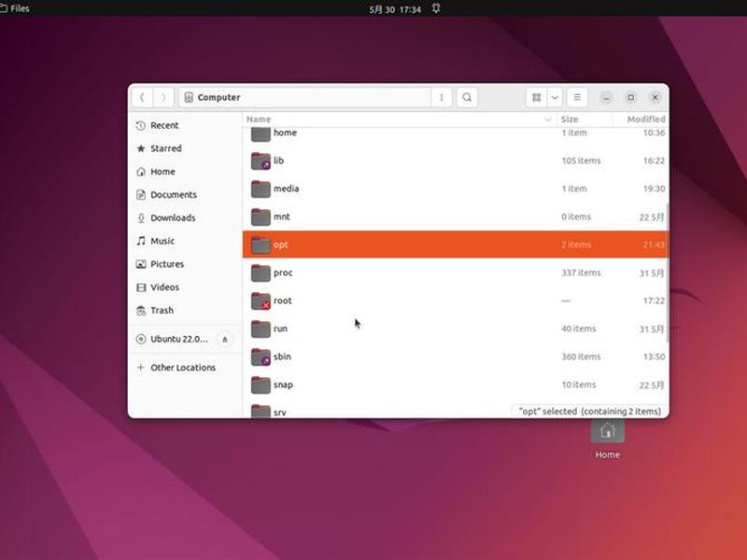The image size is (747, 560).
Task: Select the highlighted opt folder
Action: point(456,245)
